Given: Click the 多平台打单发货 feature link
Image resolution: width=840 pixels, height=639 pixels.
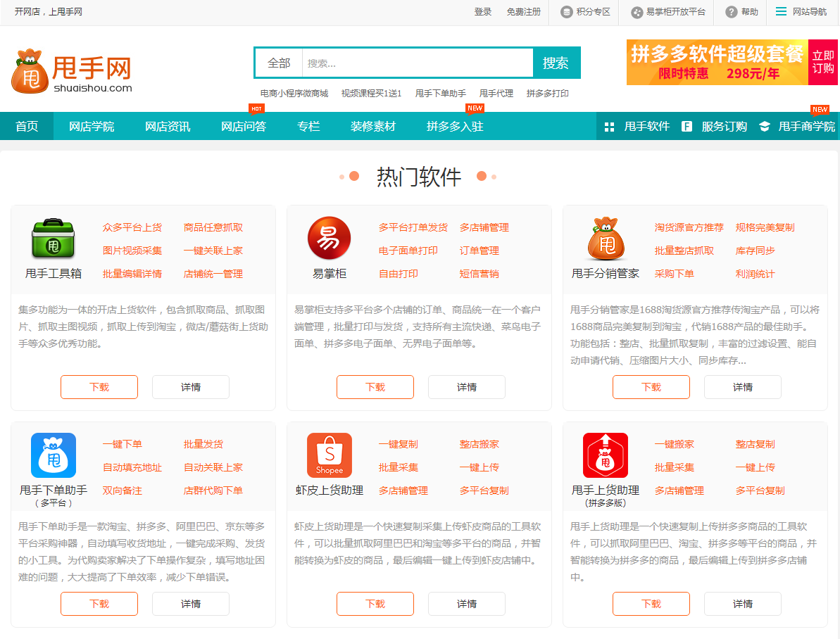Looking at the screenshot, I should pos(413,227).
